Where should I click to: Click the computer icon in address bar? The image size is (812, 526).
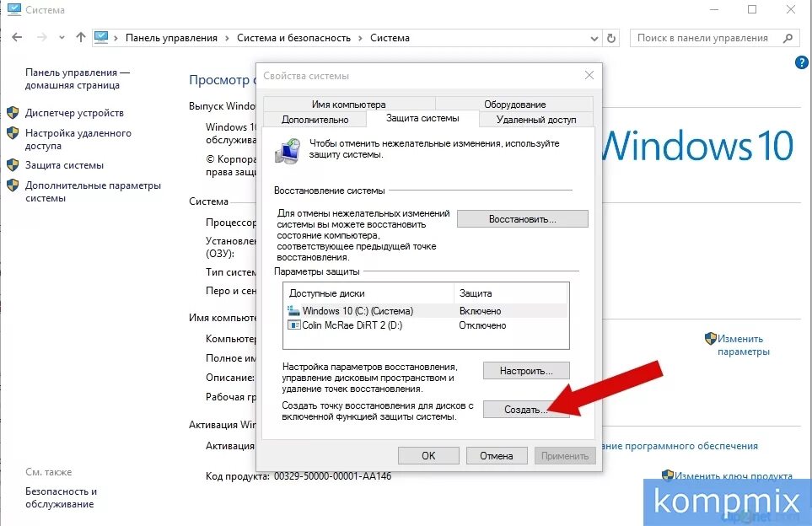101,37
